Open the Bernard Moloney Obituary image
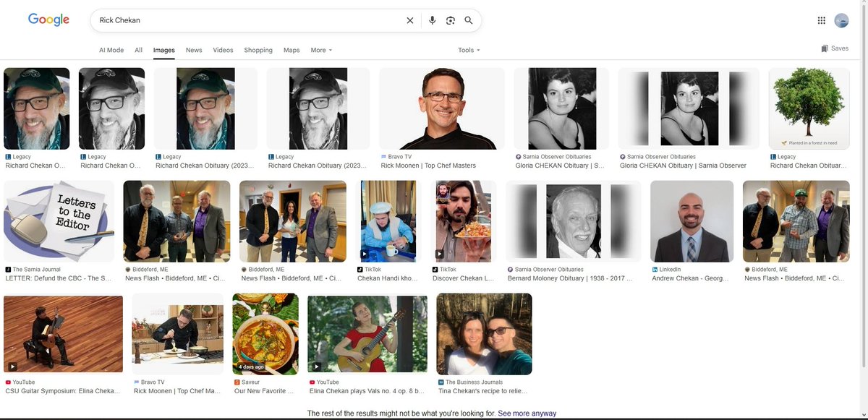 574,221
